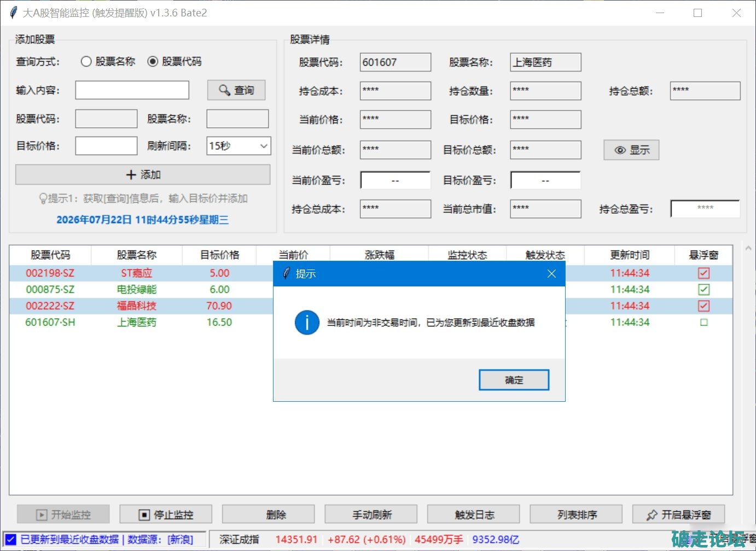Click the feather app icon in title bar

point(13,13)
